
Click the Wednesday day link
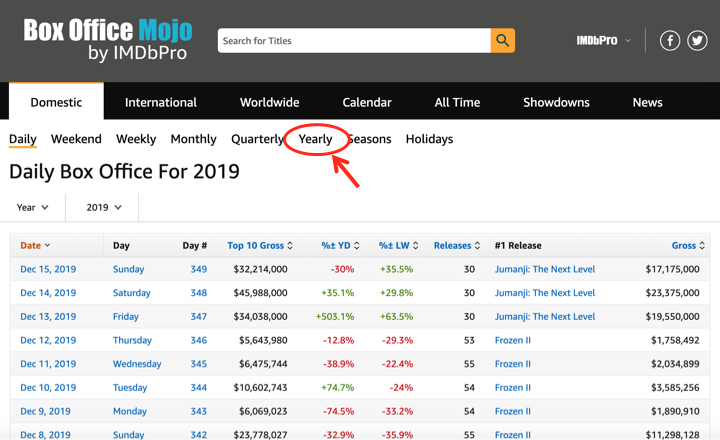click(137, 364)
